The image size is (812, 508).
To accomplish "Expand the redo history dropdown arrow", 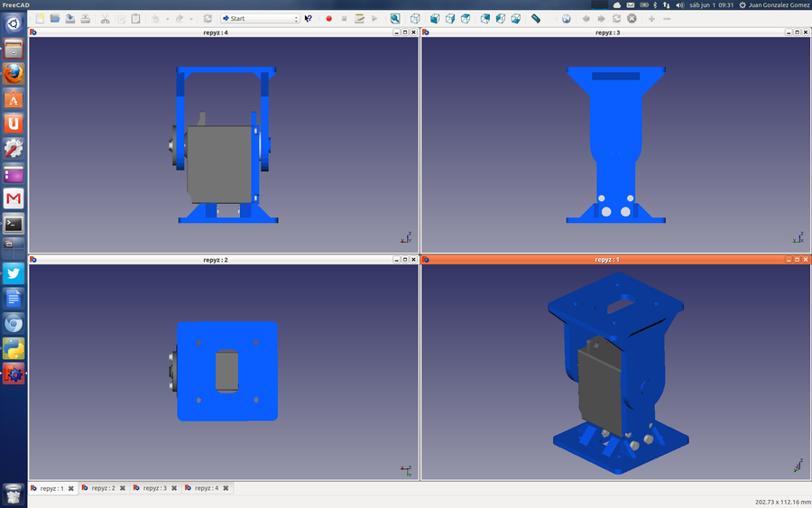I will coord(191,18).
